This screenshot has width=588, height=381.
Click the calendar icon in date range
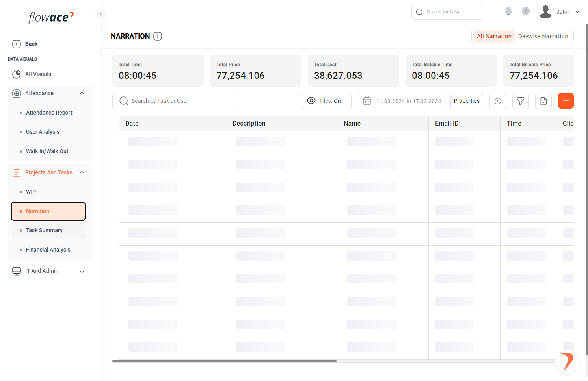[x=367, y=101]
